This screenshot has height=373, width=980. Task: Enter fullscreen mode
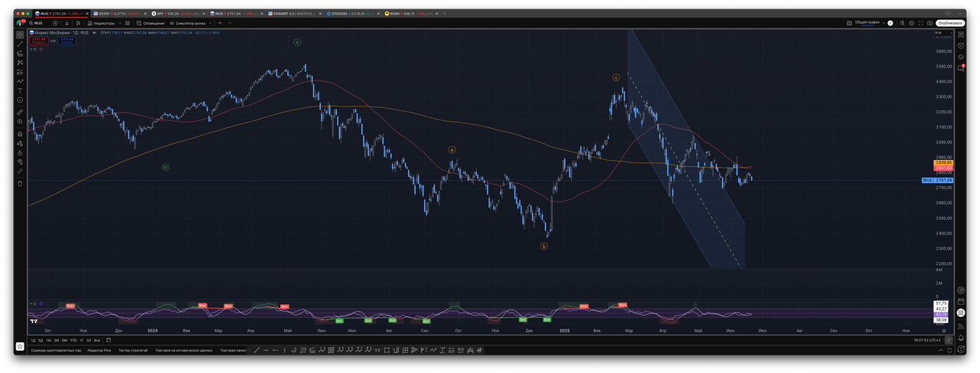(x=920, y=23)
